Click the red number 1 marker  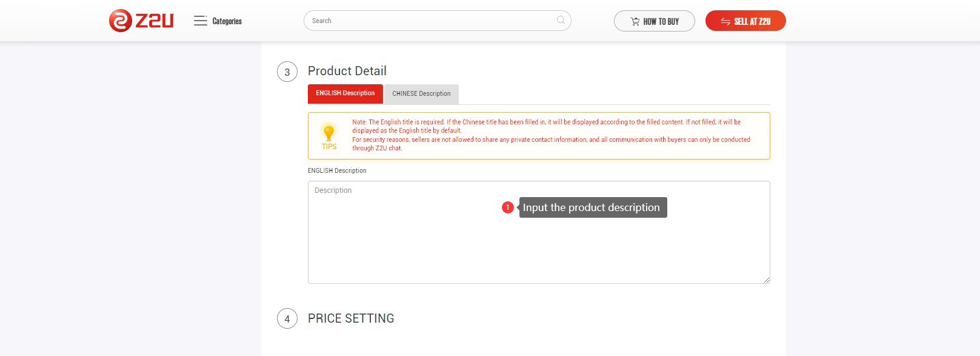508,207
